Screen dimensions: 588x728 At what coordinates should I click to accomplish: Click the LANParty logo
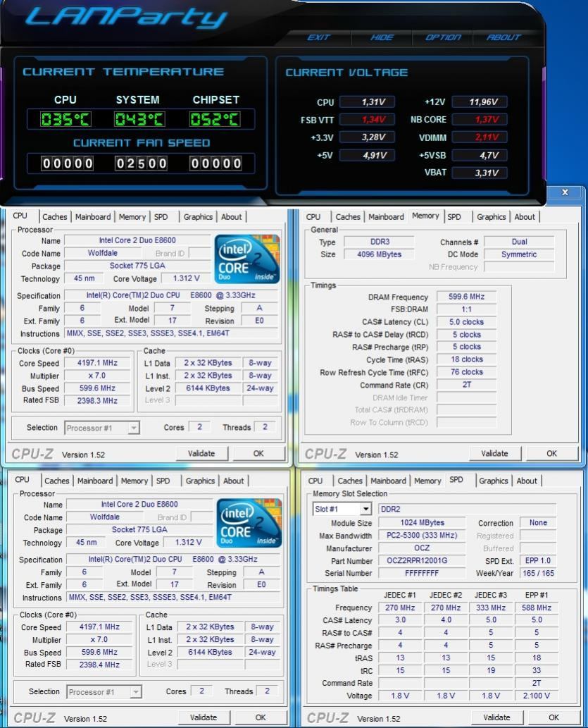(x=126, y=18)
